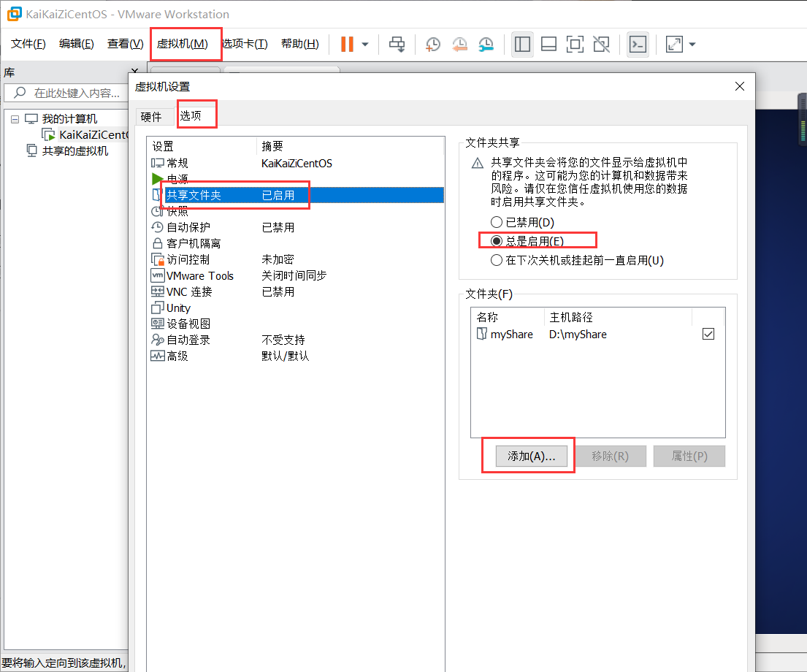Click the D:\myShare host path
The image size is (807, 672).
click(x=578, y=335)
